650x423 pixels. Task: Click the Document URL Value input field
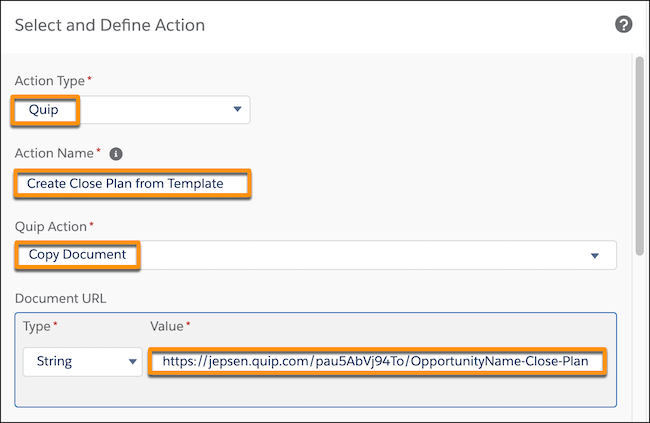[x=377, y=361]
